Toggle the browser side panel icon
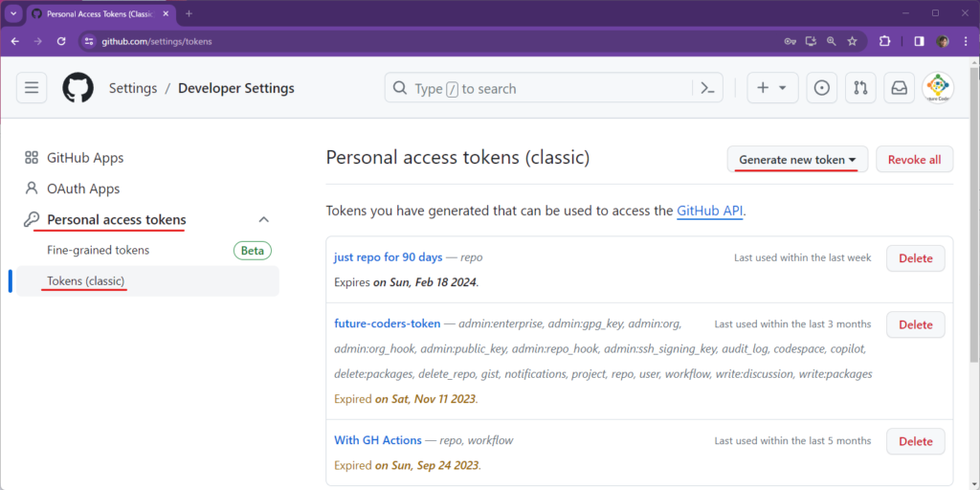 tap(920, 41)
